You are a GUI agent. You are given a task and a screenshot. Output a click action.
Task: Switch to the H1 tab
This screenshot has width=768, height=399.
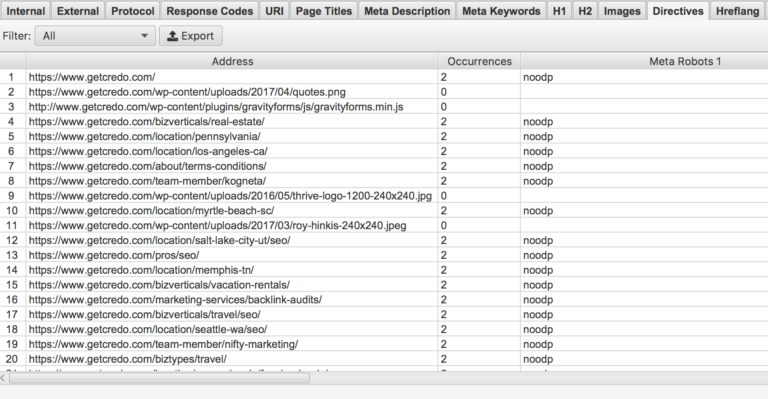[559, 11]
